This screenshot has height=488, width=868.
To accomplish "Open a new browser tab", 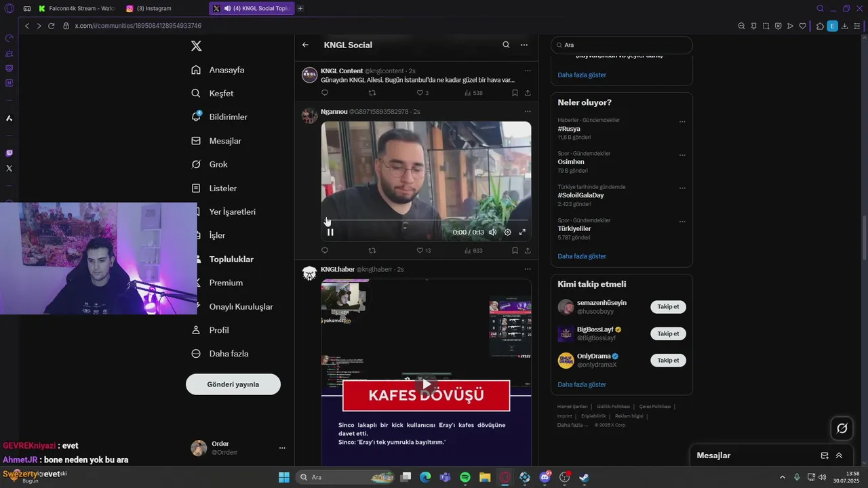I will (x=300, y=8).
